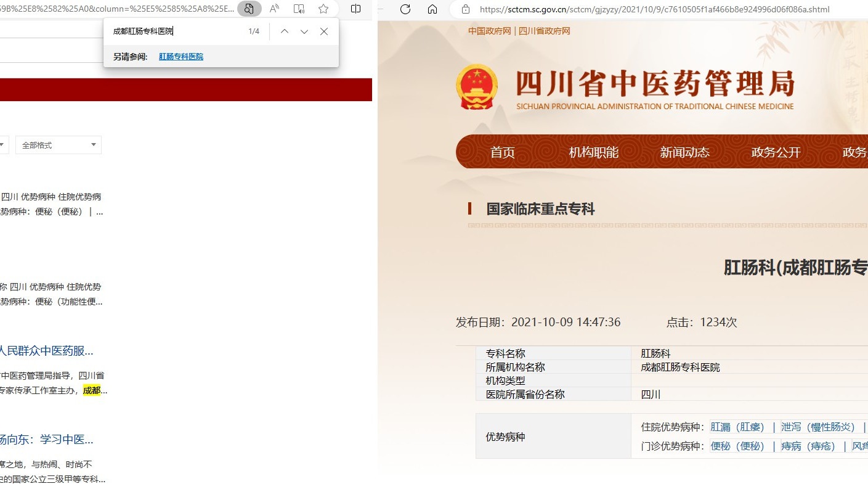The image size is (868, 489).
Task: Open the 中国政府网 link
Action: pyautogui.click(x=490, y=31)
